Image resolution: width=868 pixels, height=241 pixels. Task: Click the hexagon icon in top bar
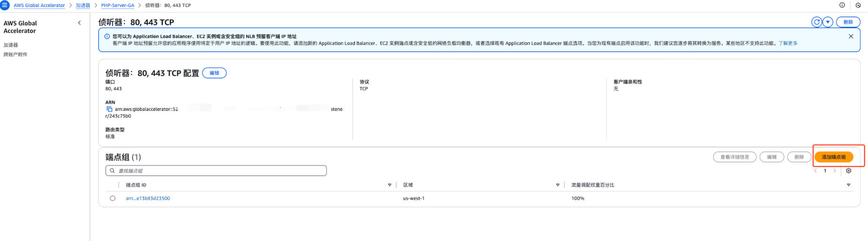(x=858, y=5)
